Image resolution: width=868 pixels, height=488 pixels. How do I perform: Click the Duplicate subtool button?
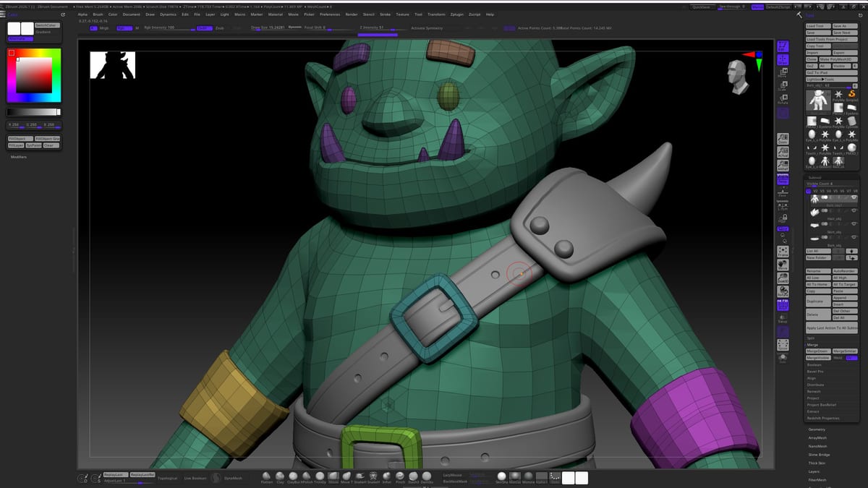click(817, 301)
